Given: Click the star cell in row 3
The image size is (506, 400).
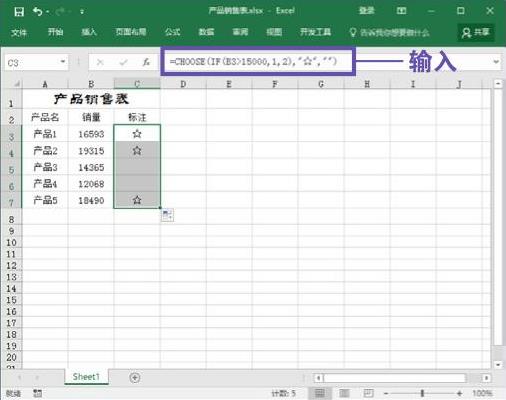Looking at the screenshot, I should pos(137,134).
